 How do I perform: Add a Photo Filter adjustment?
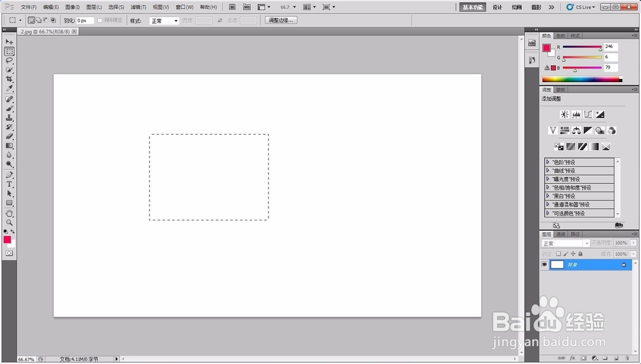tap(600, 130)
